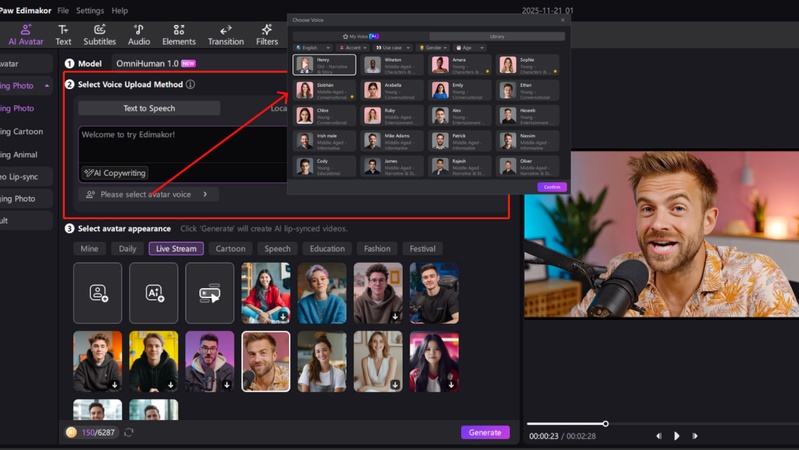This screenshot has width=799, height=450.
Task: Open the Elements panel icon
Action: [179, 35]
